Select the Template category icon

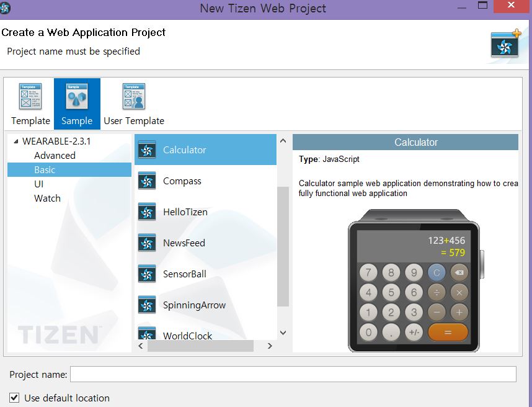[30, 96]
